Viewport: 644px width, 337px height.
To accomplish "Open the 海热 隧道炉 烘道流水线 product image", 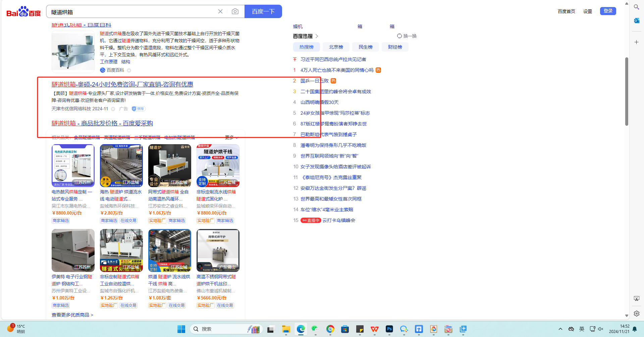I will 121,166.
